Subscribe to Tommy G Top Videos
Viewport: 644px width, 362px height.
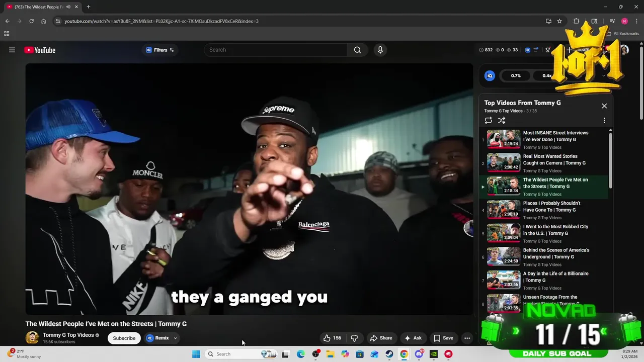click(x=124, y=338)
